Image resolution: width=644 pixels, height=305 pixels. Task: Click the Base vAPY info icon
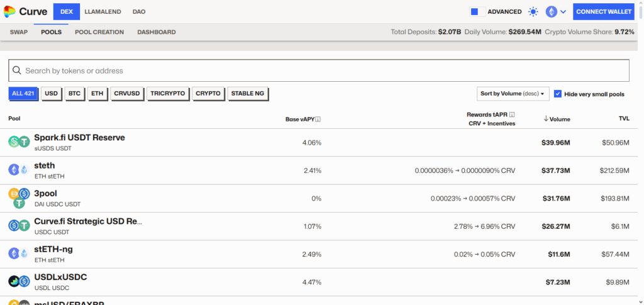click(x=318, y=119)
